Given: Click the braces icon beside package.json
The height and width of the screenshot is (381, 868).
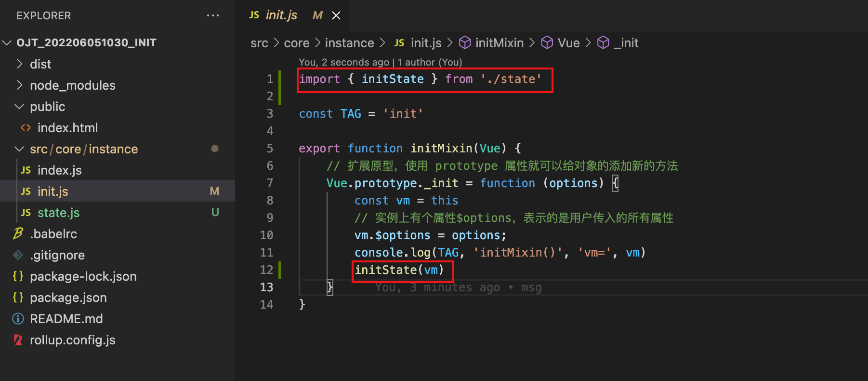Looking at the screenshot, I should 18,297.
